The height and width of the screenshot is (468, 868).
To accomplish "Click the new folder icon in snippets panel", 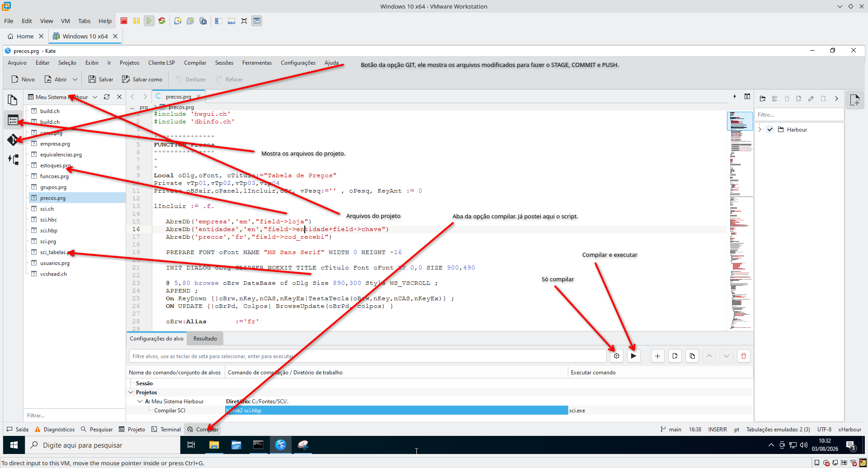I will pyautogui.click(x=763, y=99).
